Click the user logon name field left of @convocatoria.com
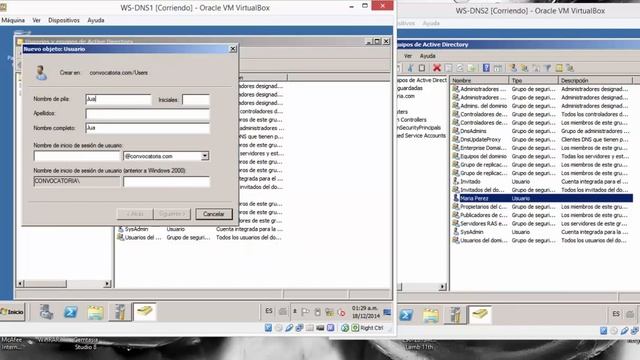The width and height of the screenshot is (640, 360). [77, 156]
